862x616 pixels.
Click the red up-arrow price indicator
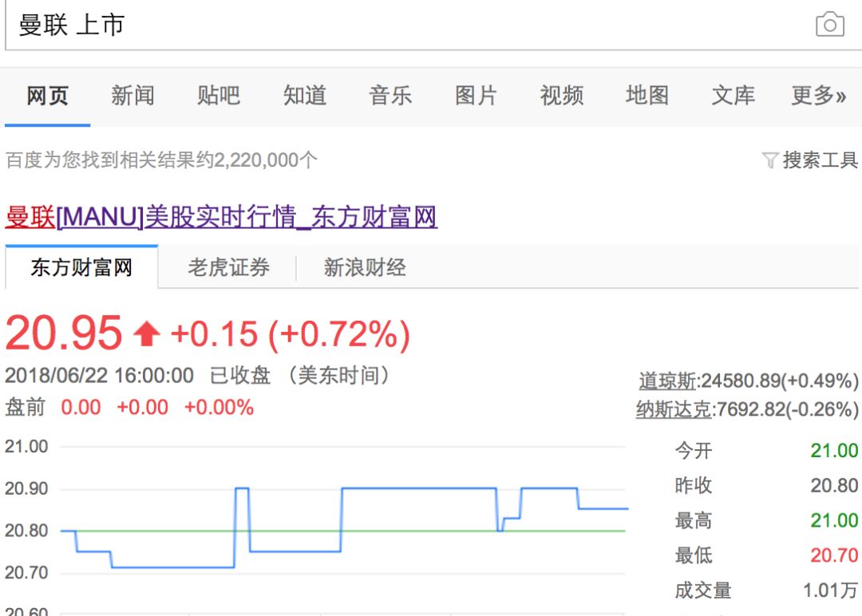coord(147,334)
